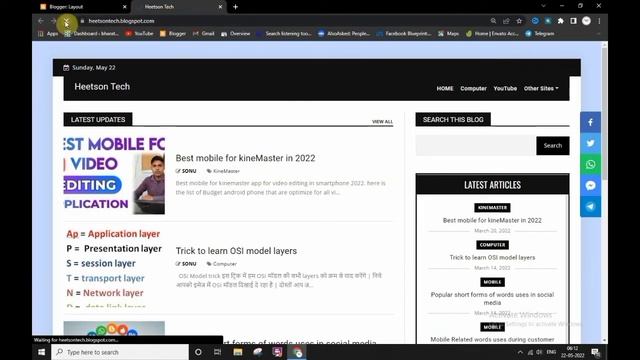Open the Blogger bookmark
The image size is (640, 360).
pyautogui.click(x=173, y=33)
